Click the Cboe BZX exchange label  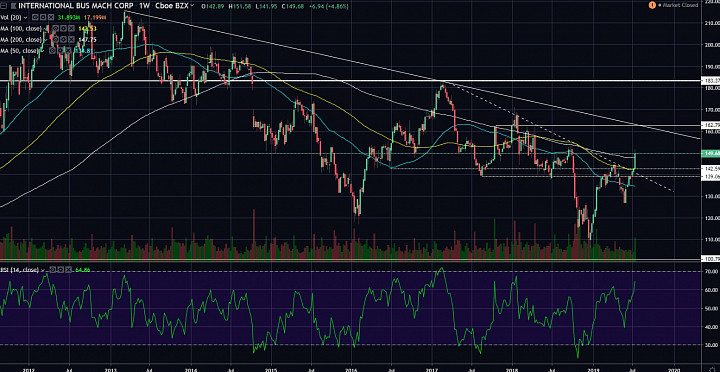click(x=172, y=6)
